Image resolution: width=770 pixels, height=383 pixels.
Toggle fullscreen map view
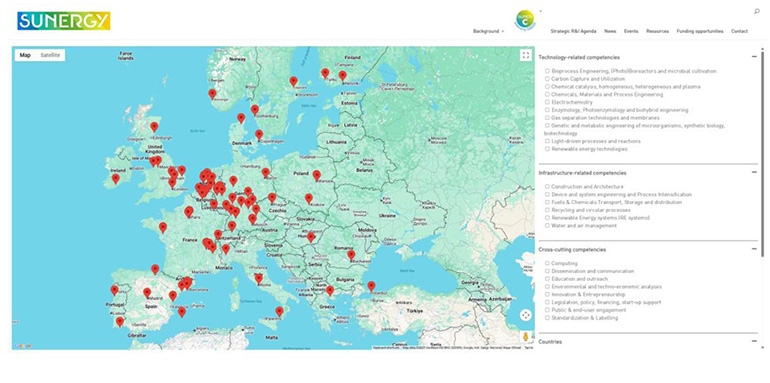[525, 55]
